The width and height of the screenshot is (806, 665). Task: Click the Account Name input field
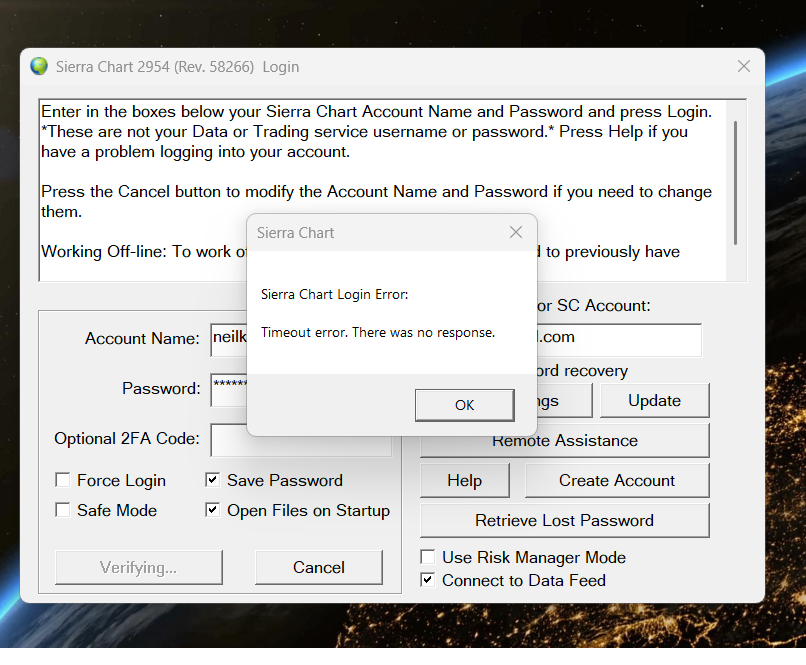(229, 340)
